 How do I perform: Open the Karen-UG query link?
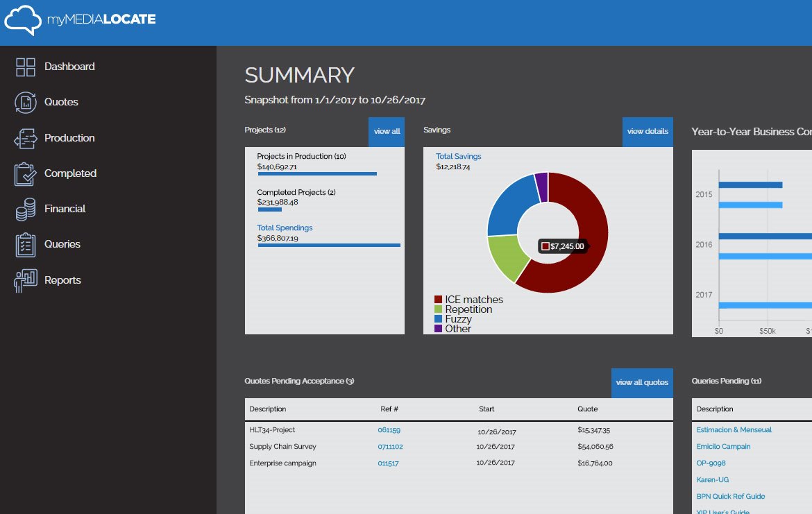[713, 479]
